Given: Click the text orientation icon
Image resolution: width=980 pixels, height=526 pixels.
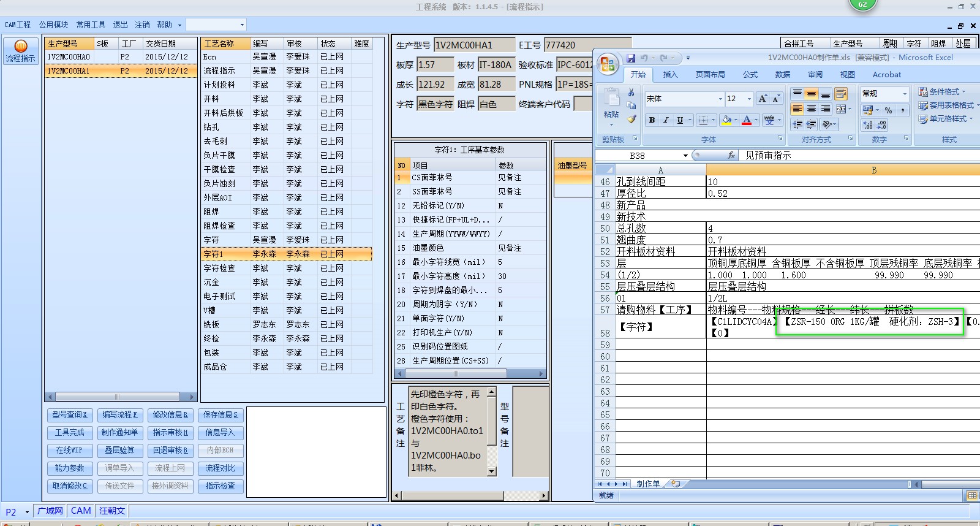Looking at the screenshot, I should [827, 124].
